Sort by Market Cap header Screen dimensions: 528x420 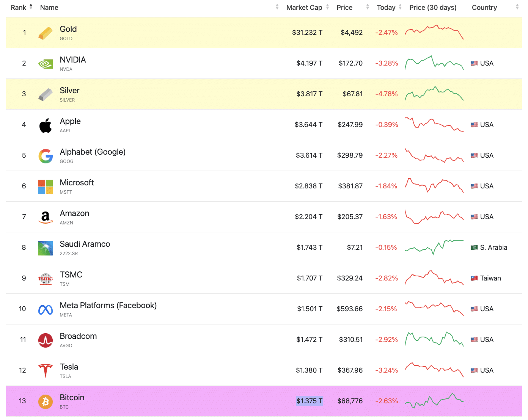(x=304, y=8)
